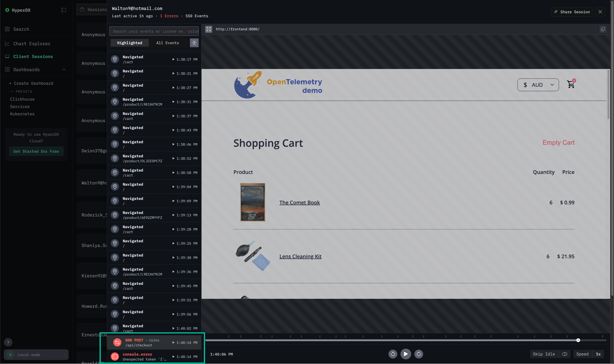Click the skip forward replay icon
This screenshot has height=364, width=614.
[419, 354]
